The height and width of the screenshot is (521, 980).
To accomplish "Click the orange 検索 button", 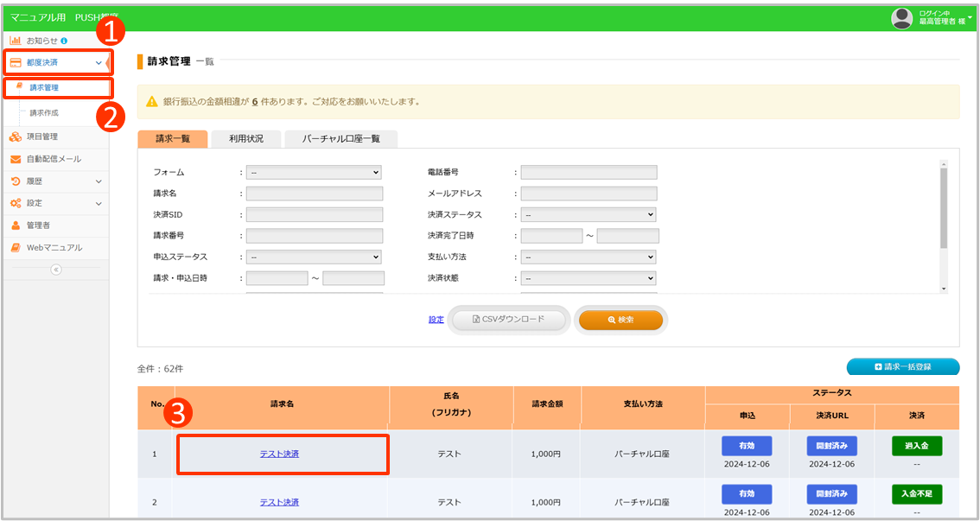I will 620,320.
